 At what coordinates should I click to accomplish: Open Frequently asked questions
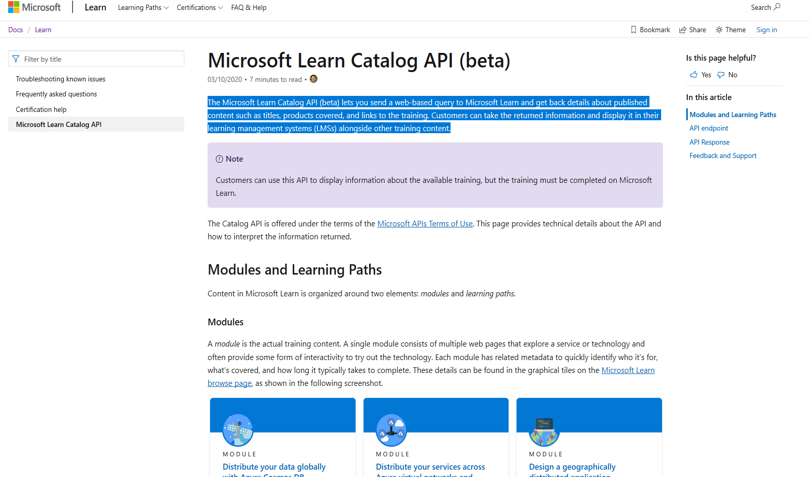[x=56, y=94]
